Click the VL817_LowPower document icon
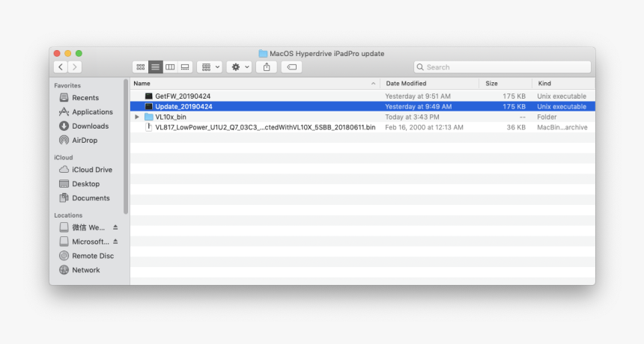 pos(149,127)
